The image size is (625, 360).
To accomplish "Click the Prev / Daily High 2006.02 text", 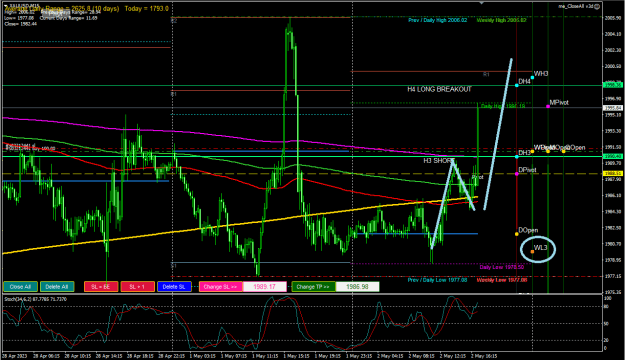I will click(437, 20).
